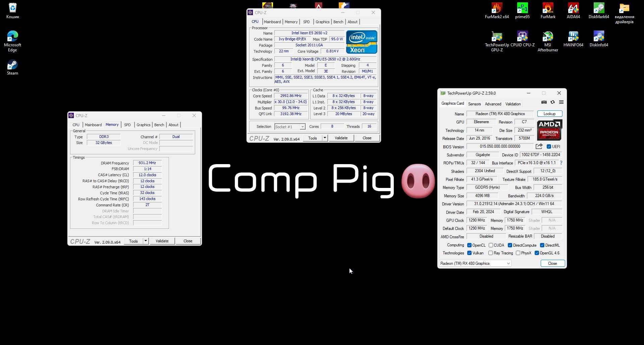
Task: Open the Steam desktop shortcut
Action: point(13,67)
